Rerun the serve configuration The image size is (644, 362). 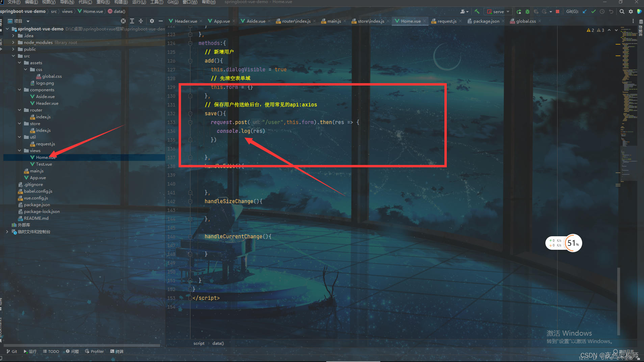[x=519, y=11]
